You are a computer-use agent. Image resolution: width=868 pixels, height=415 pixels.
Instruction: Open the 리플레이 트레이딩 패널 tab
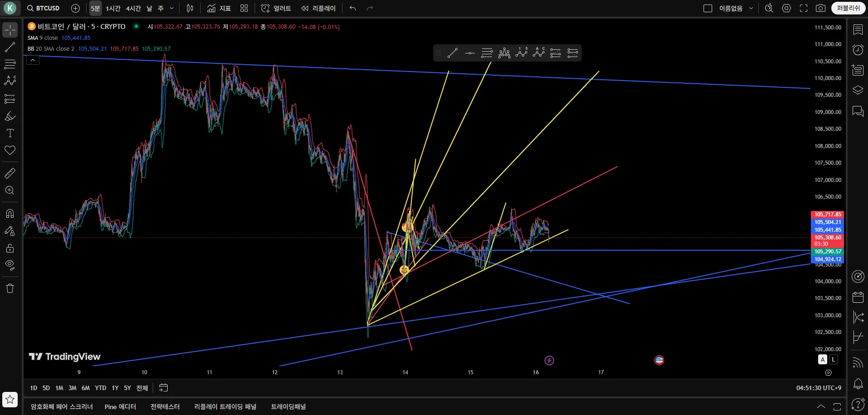(225, 407)
